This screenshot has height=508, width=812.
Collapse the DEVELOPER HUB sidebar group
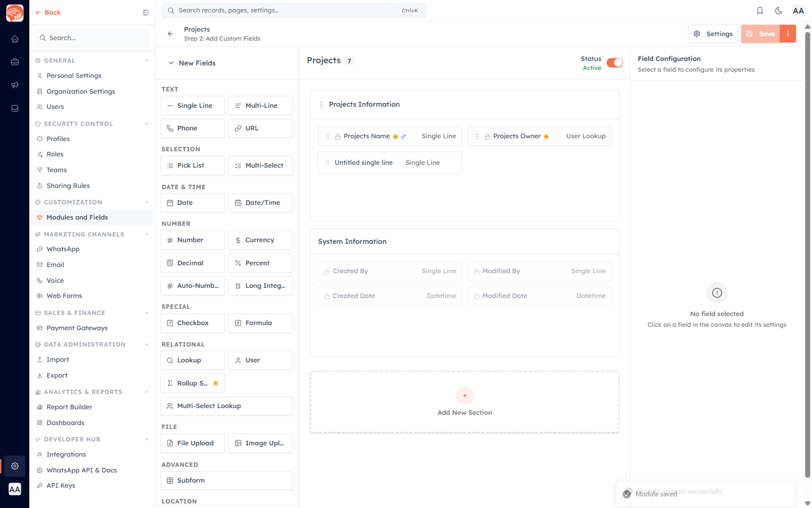147,439
